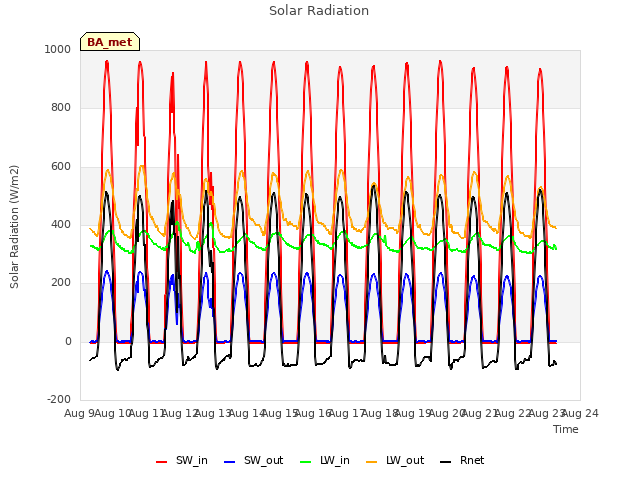Viewport: 640px width, 480px height.
Task: Click the Time axis title
Action: click(x=566, y=429)
